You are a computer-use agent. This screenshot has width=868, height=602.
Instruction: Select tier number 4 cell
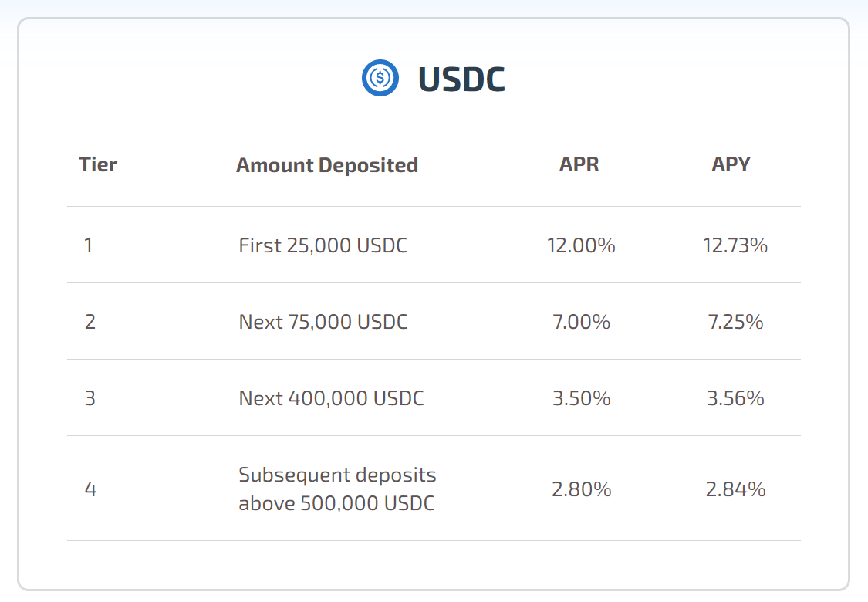point(90,489)
